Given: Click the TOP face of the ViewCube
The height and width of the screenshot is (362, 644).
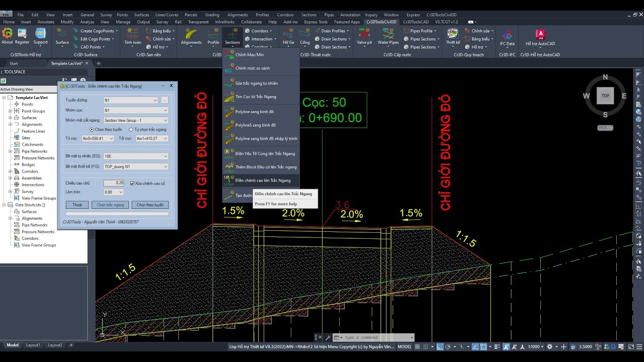Looking at the screenshot, I should pyautogui.click(x=605, y=96).
